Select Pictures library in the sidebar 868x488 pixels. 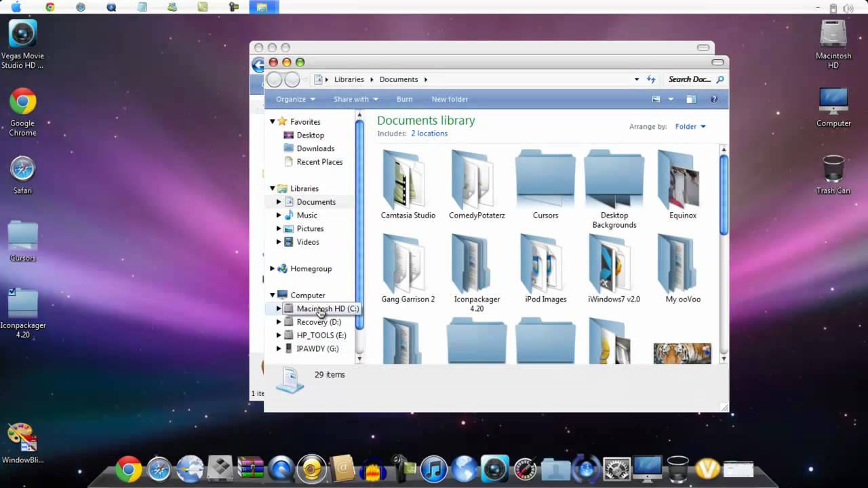[310, 228]
